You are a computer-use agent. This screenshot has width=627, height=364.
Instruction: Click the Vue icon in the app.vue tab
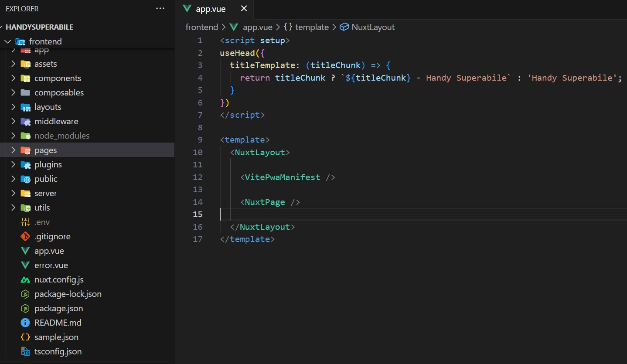click(x=187, y=9)
